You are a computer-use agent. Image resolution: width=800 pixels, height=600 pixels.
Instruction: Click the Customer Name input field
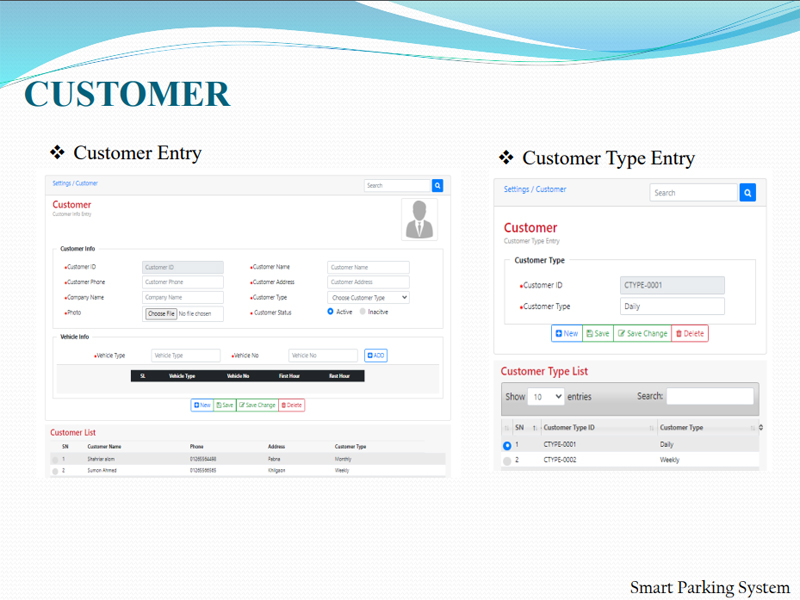368,267
